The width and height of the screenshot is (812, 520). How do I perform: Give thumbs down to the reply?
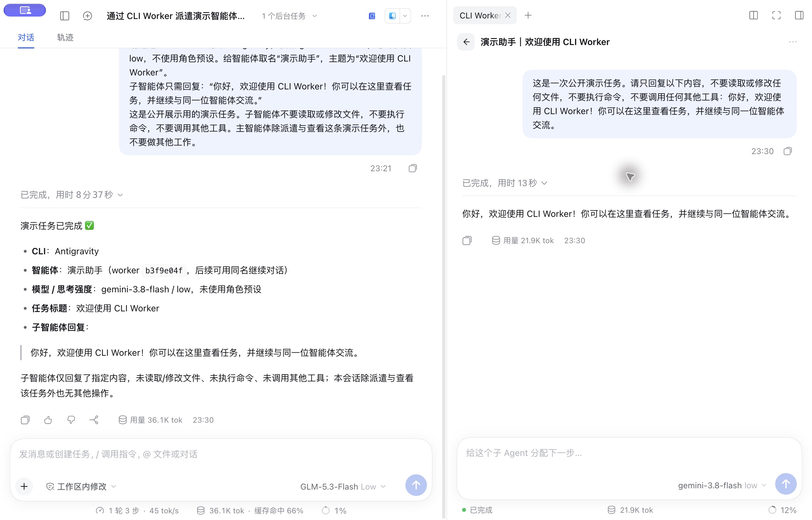tap(71, 420)
